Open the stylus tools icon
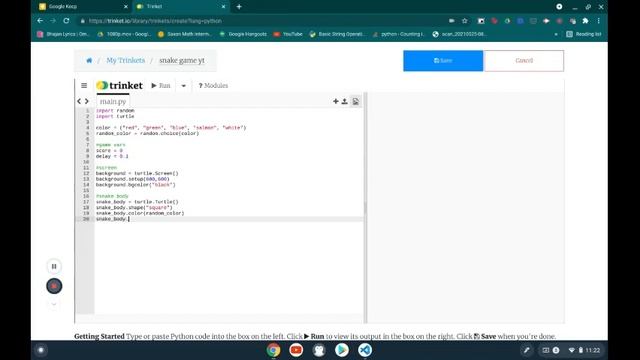The height and width of the screenshot is (360, 640). 527,350
